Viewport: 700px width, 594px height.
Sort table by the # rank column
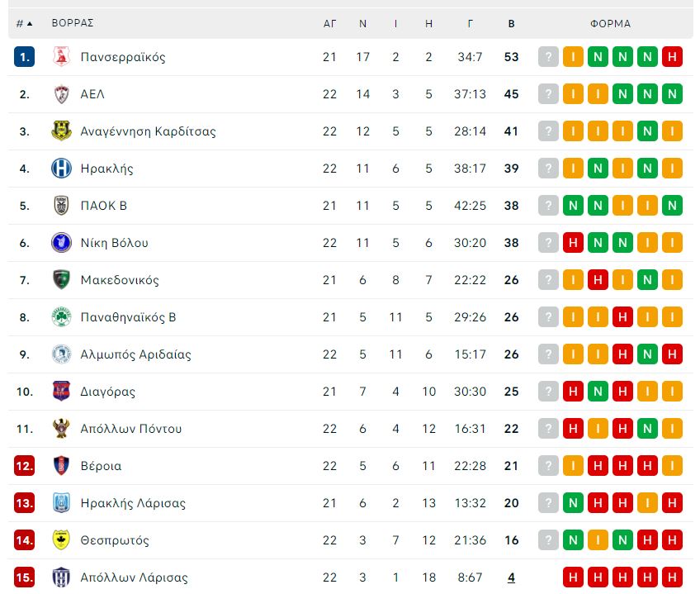(24, 23)
